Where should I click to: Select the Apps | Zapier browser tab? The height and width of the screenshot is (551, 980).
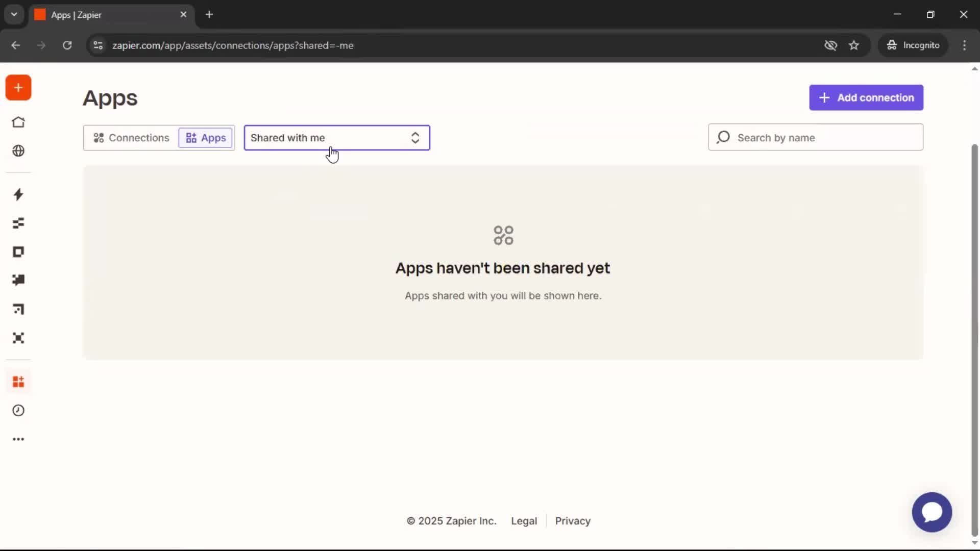pos(111,15)
